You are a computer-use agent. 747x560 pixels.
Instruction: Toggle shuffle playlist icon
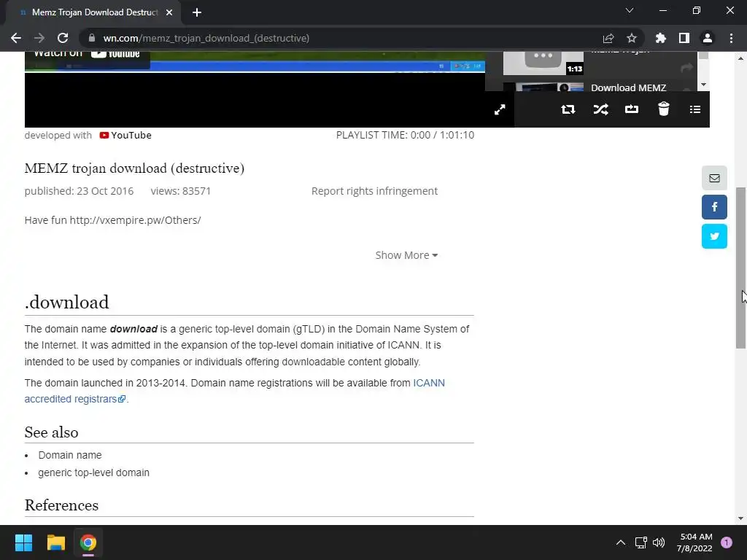pyautogui.click(x=600, y=109)
